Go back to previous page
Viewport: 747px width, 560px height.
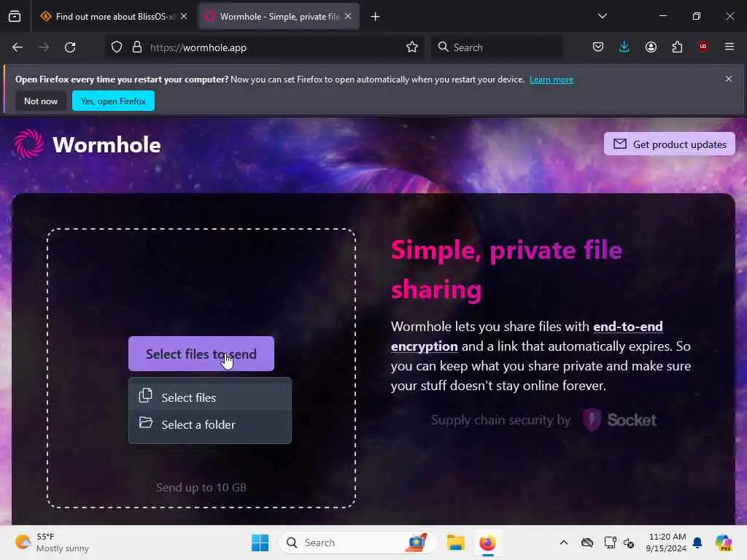tap(18, 47)
